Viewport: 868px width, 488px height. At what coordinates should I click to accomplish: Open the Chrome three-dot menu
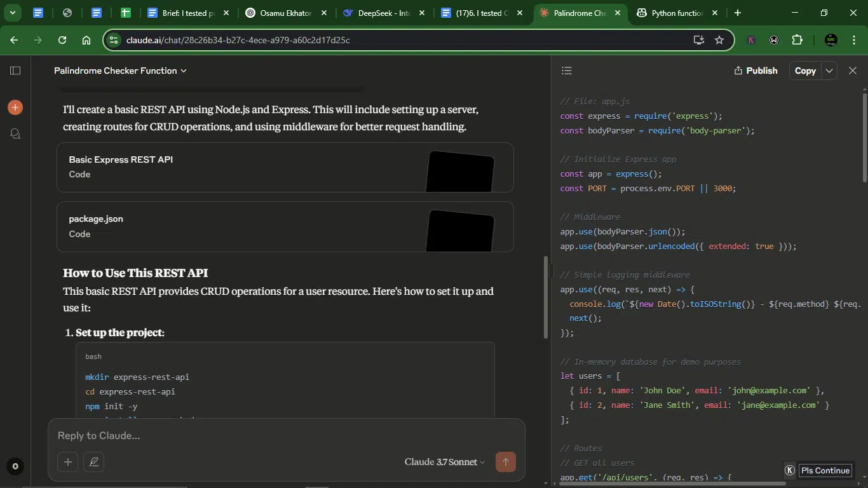pos(853,40)
